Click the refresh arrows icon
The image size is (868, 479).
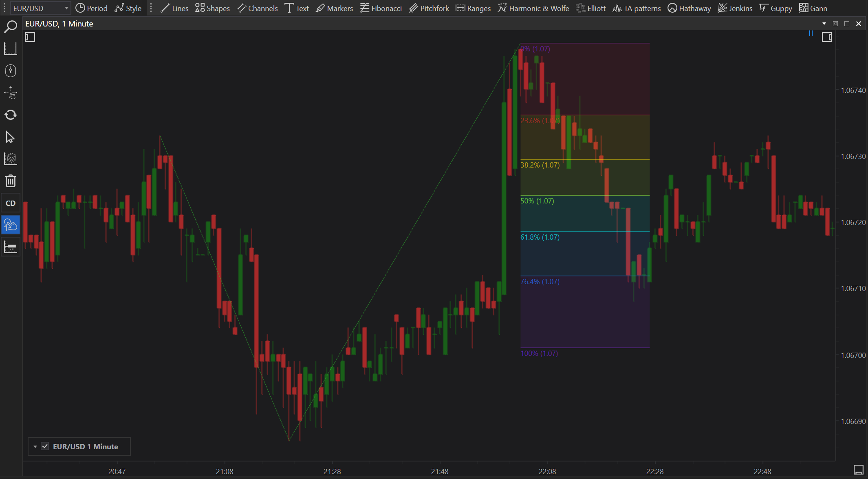coord(10,115)
